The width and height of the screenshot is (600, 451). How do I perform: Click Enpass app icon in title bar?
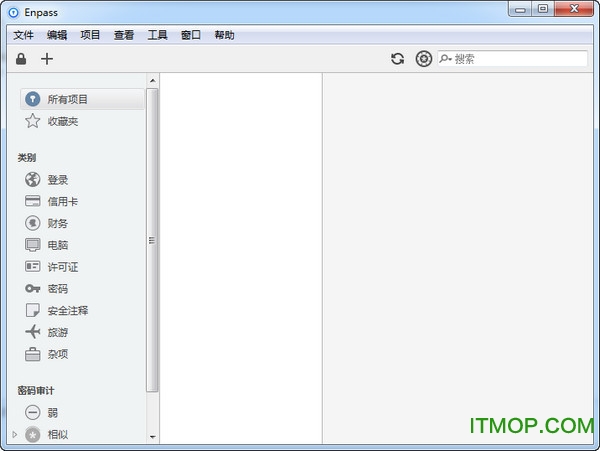tap(13, 13)
